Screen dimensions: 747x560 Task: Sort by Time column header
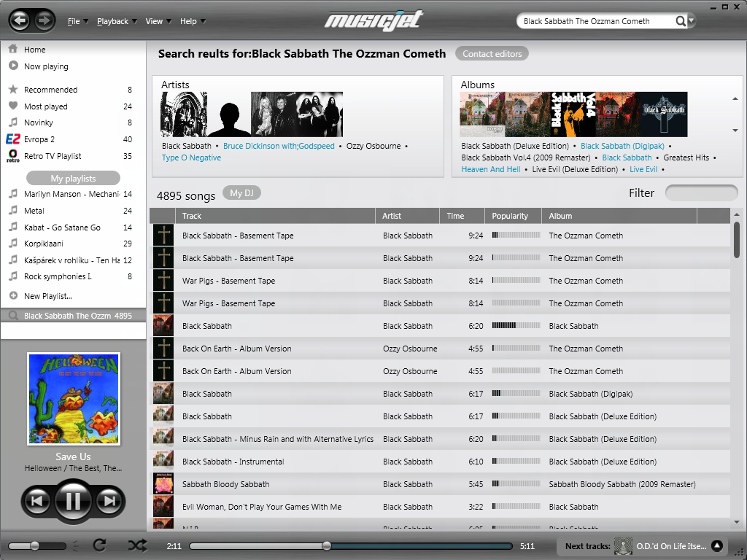pyautogui.click(x=462, y=216)
